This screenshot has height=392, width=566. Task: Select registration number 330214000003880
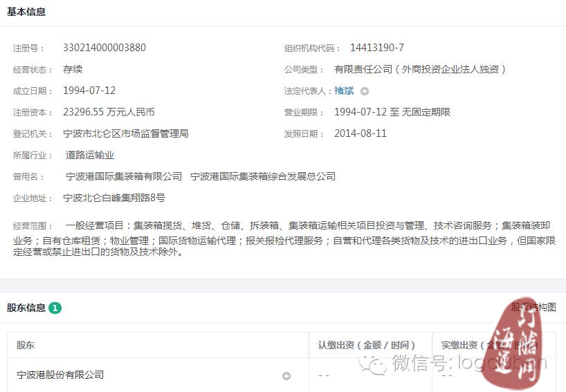point(104,48)
